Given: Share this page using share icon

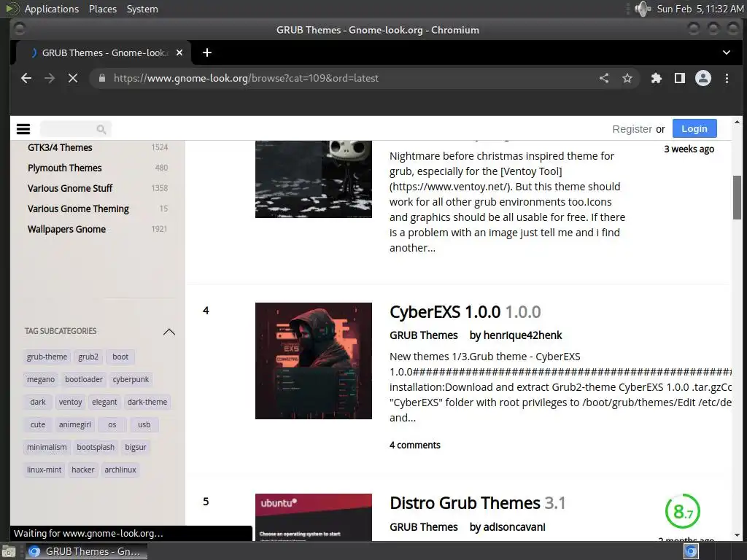Looking at the screenshot, I should 604,78.
